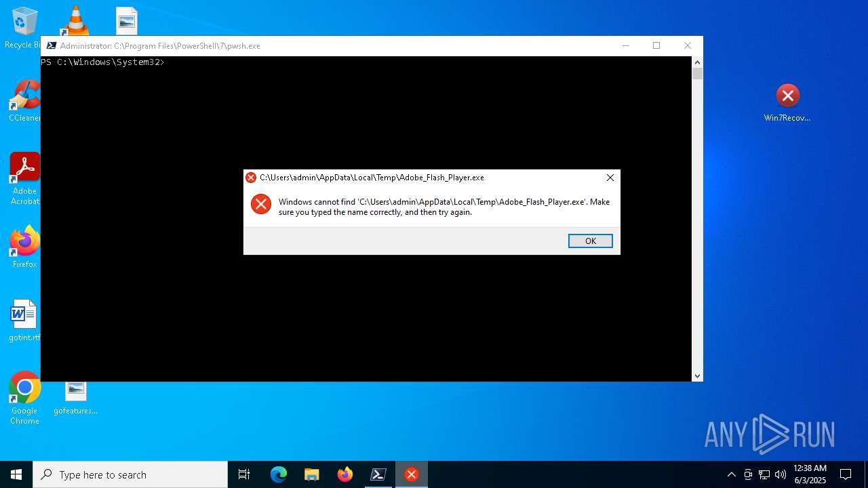Click the taskbar search box

[x=130, y=474]
